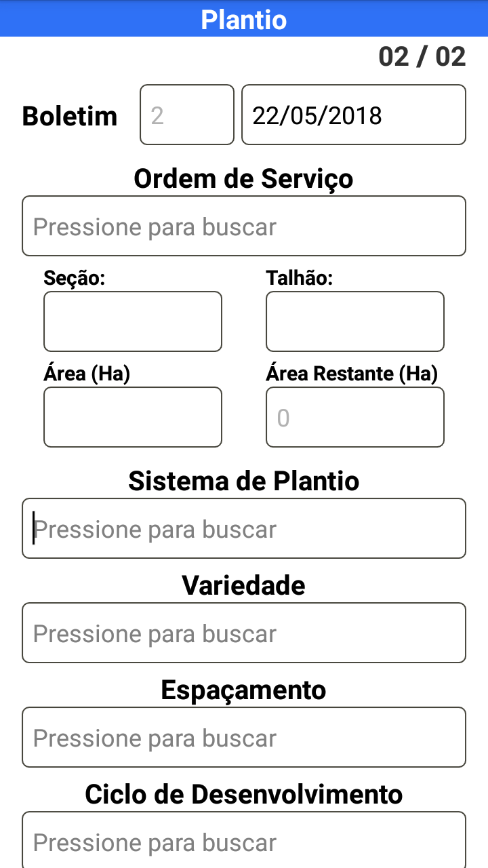Click the Sistema de Plantio heading

243,481
